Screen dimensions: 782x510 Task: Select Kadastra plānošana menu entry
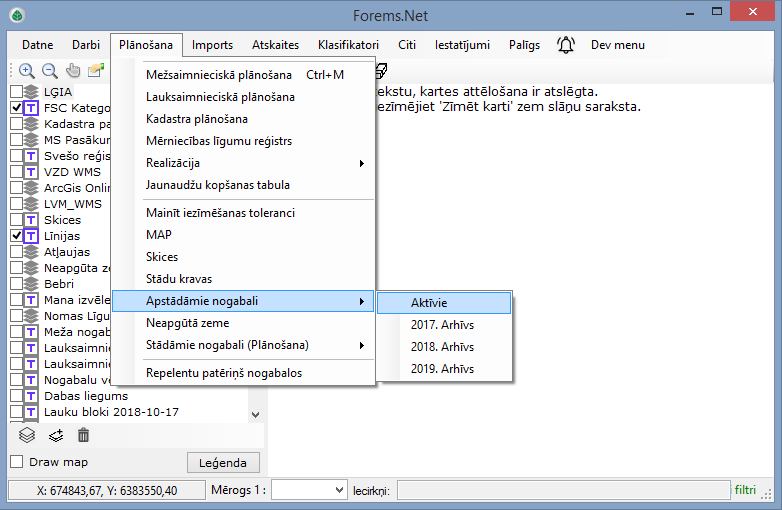pos(243,119)
